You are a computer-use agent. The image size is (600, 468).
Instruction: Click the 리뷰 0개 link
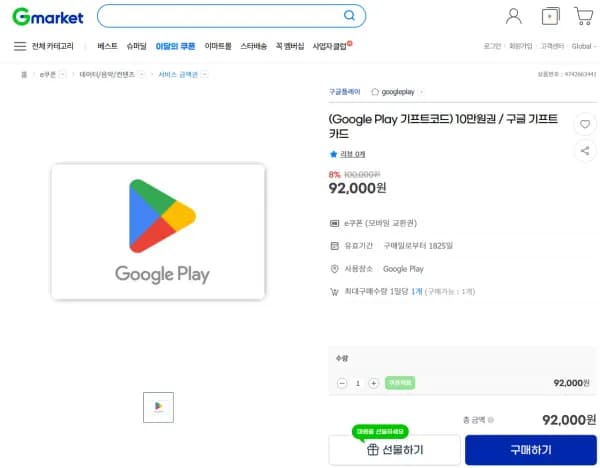click(x=352, y=154)
